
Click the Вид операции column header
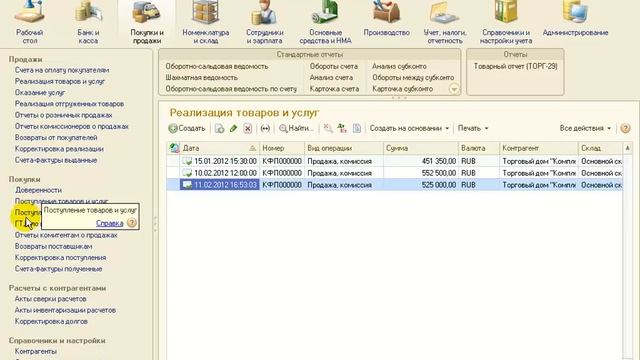tap(344, 148)
